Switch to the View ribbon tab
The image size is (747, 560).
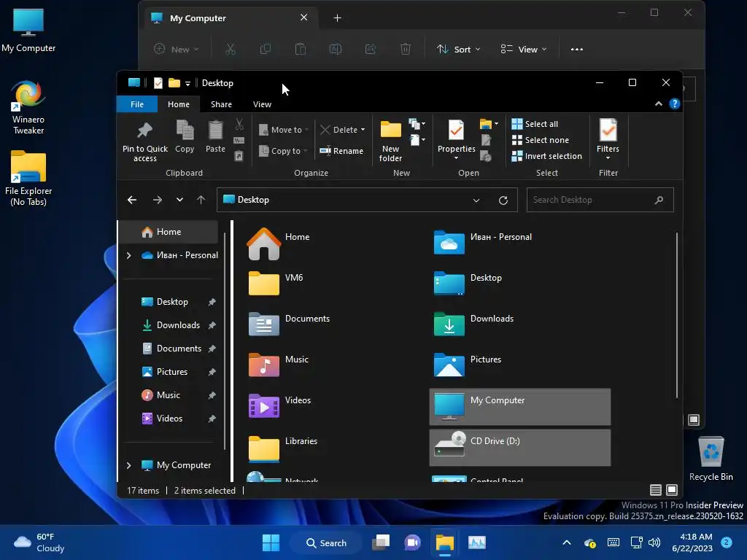[262, 104]
